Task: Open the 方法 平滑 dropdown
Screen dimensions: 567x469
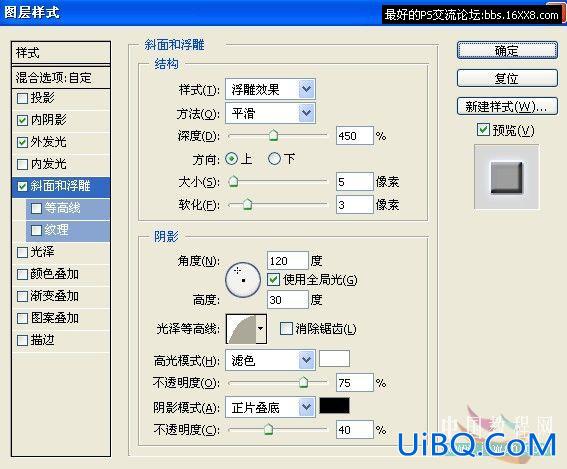Action: point(270,114)
